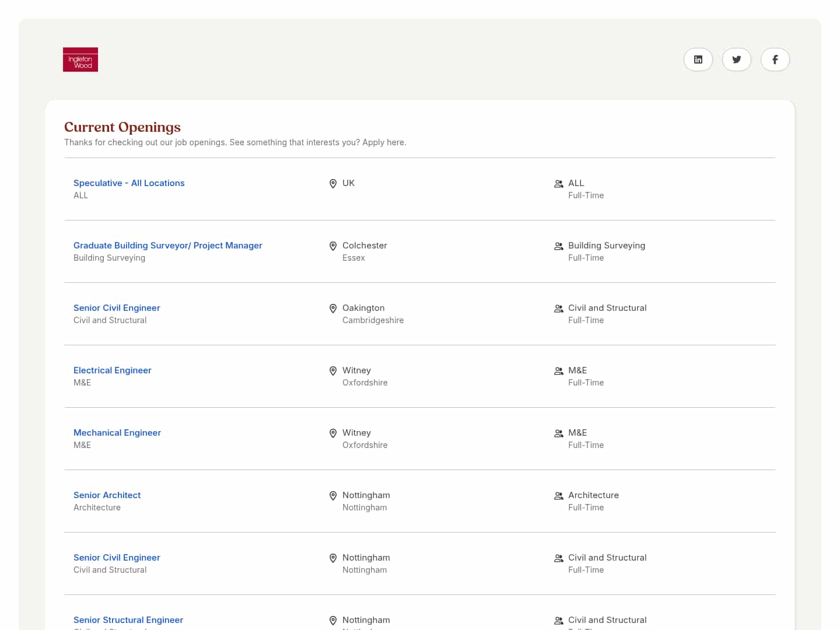Click the location pin beside Oakington
Viewport: 840px width, 630px height.
(x=333, y=309)
